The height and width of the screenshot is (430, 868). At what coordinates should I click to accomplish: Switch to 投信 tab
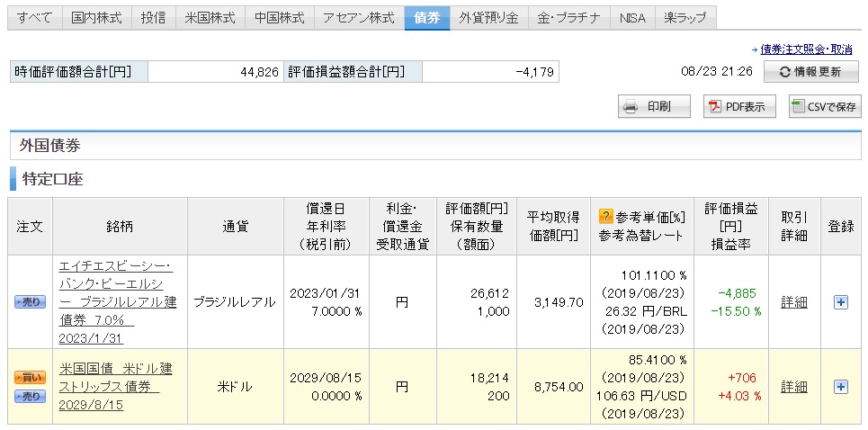(x=153, y=18)
